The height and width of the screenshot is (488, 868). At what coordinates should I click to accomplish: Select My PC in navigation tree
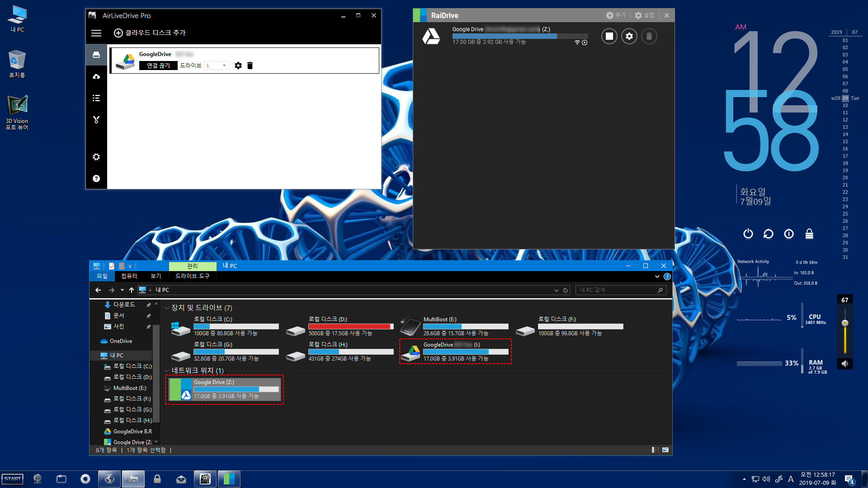(x=117, y=356)
